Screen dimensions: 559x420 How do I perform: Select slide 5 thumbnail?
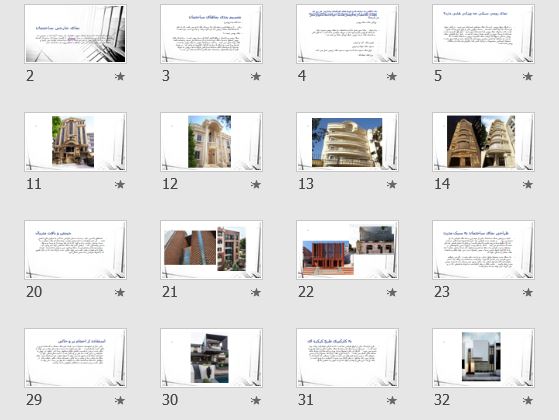[x=483, y=34]
